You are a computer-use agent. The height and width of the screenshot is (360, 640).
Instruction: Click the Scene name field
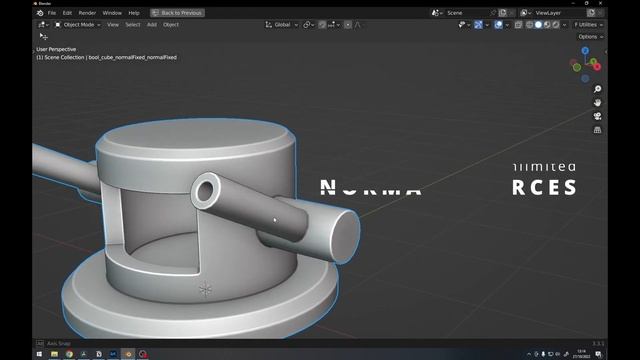pos(467,13)
